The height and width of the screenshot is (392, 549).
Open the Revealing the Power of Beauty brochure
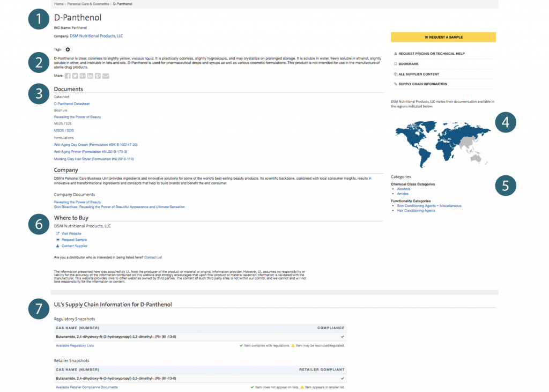(x=77, y=117)
